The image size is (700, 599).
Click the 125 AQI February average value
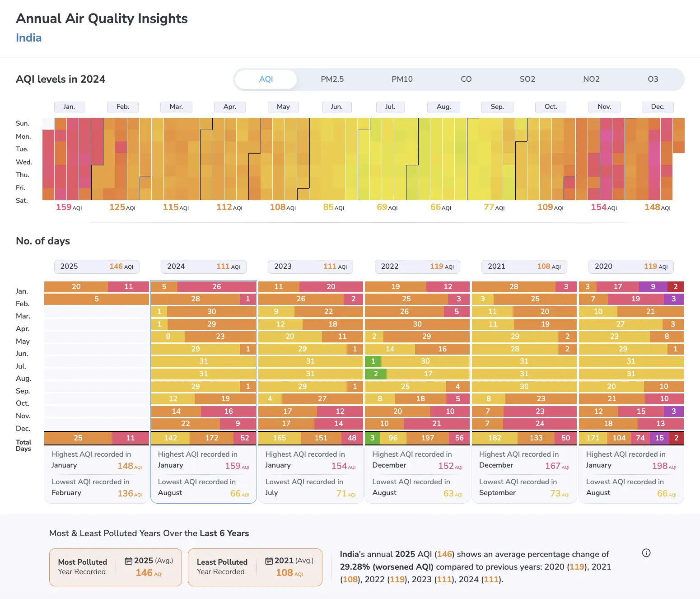point(122,207)
